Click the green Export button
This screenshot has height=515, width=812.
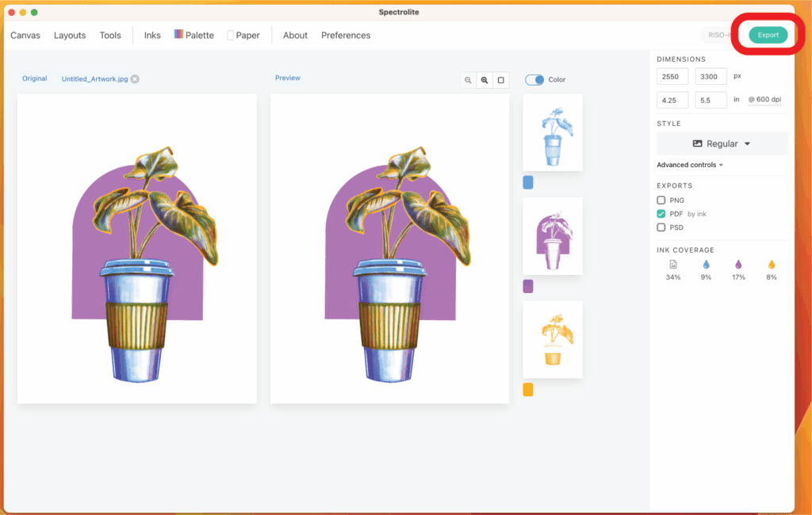click(x=768, y=35)
